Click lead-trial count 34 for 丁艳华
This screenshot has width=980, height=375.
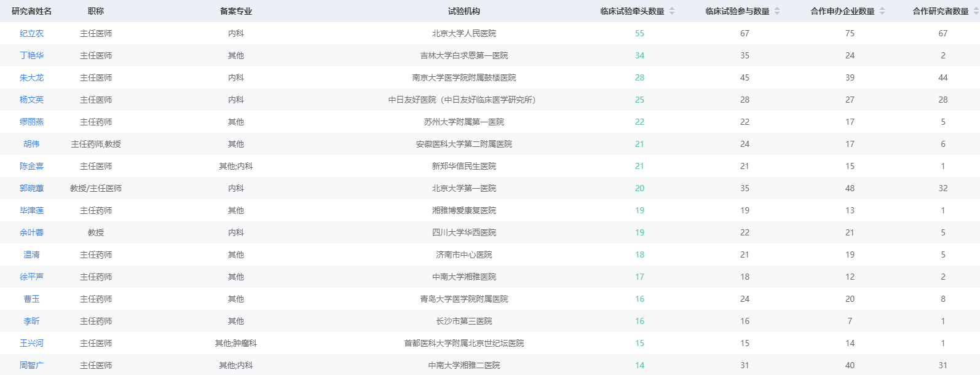[x=639, y=55]
